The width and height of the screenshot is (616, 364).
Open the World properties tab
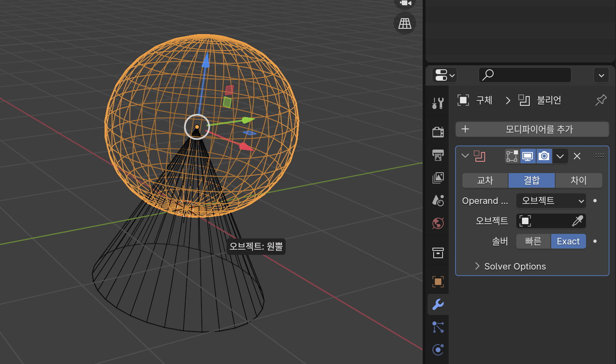[x=438, y=223]
